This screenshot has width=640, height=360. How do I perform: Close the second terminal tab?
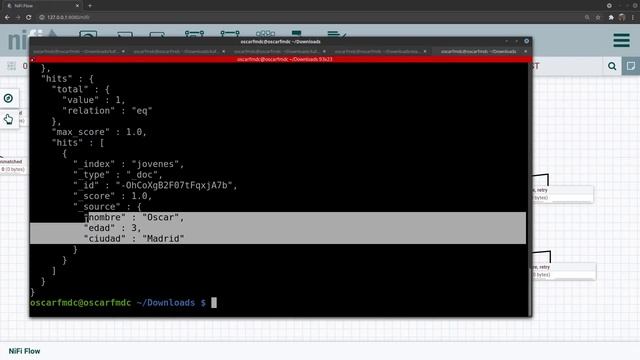click(x=224, y=51)
